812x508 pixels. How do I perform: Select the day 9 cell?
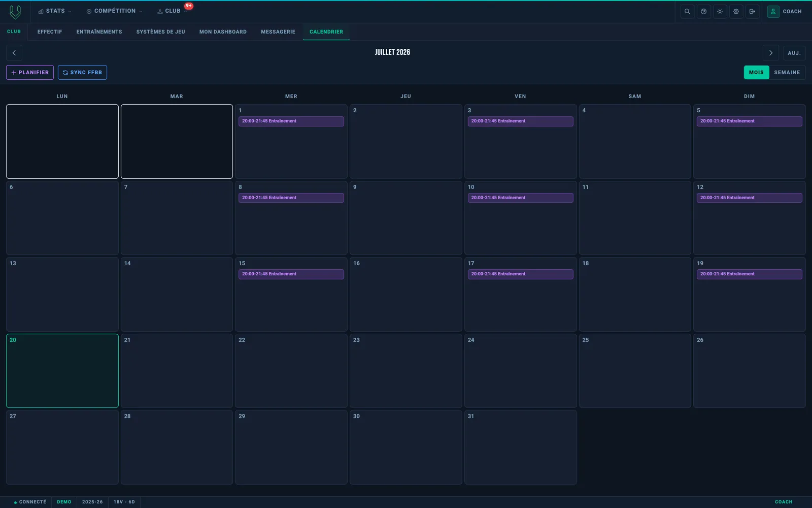click(406, 218)
